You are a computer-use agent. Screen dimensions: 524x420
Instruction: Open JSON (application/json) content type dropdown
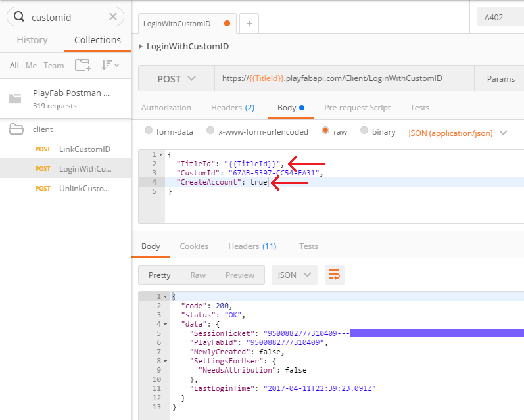[458, 133]
